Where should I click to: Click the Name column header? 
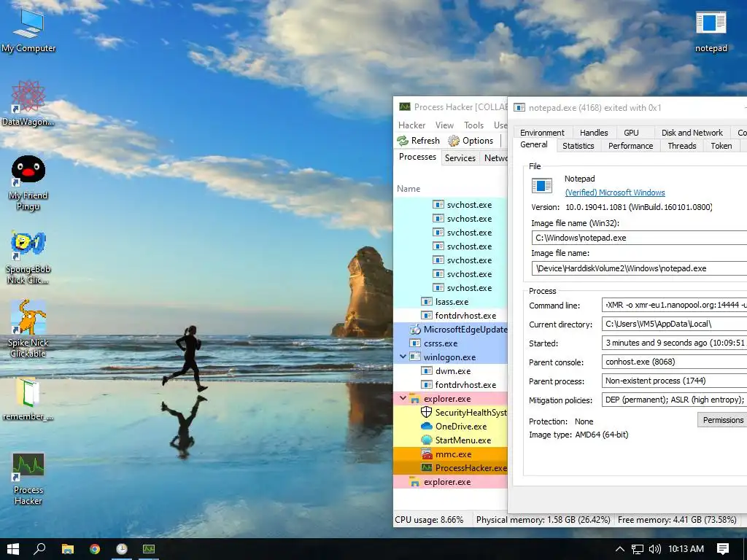coord(409,189)
